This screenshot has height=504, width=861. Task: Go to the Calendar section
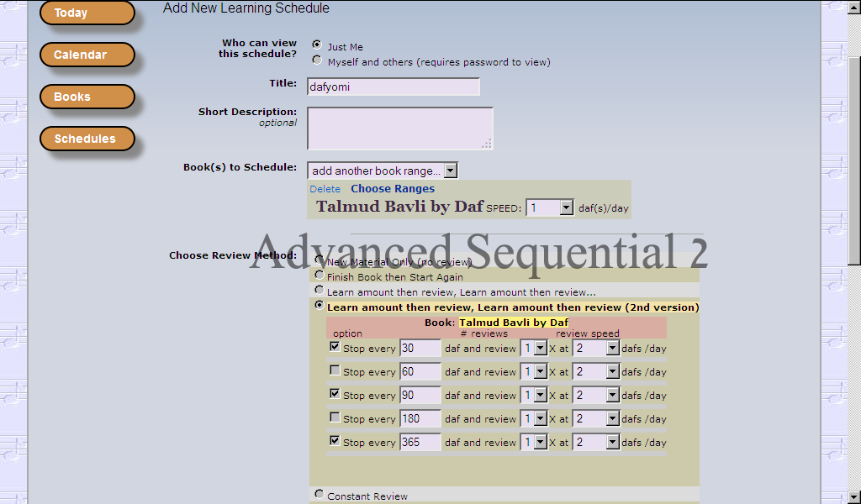pyautogui.click(x=87, y=55)
